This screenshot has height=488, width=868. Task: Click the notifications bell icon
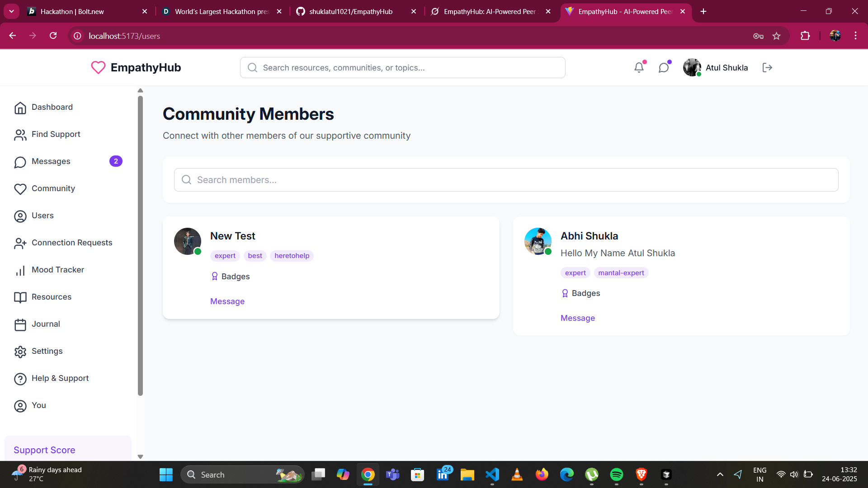(x=639, y=68)
